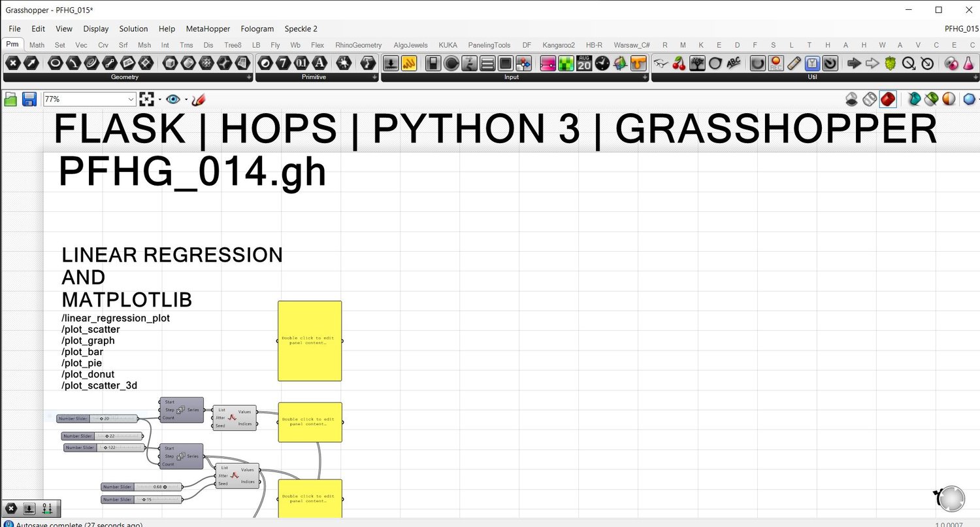
Task: Select the eyeglasses Param Viewer icon
Action: point(661,63)
